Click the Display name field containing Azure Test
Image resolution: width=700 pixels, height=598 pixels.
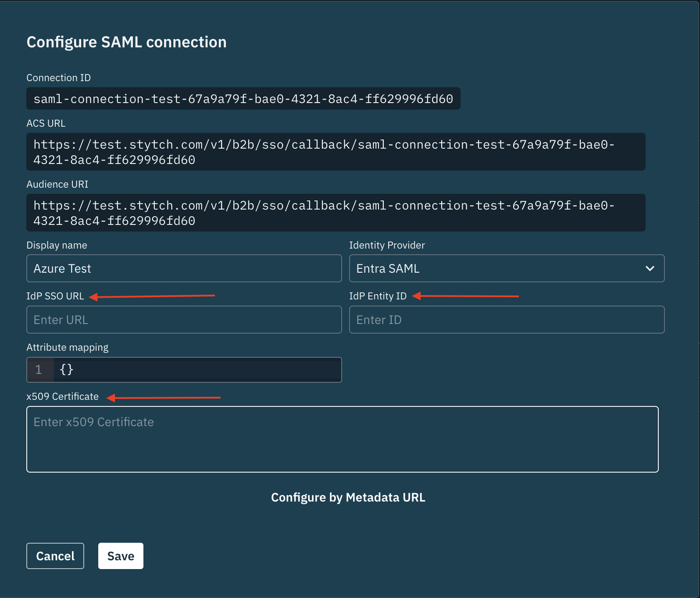click(x=184, y=268)
